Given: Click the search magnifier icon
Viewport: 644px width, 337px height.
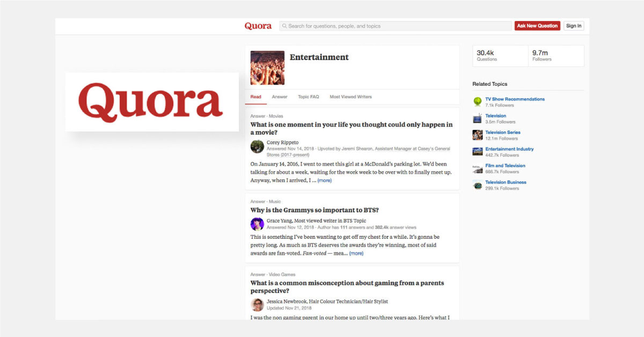Looking at the screenshot, I should click(x=284, y=26).
